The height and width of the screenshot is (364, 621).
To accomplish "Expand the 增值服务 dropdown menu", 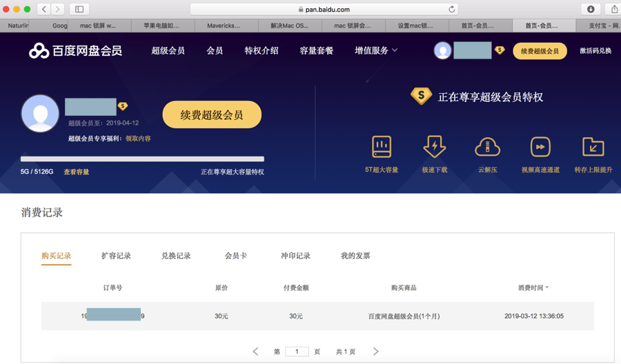I will click(376, 50).
